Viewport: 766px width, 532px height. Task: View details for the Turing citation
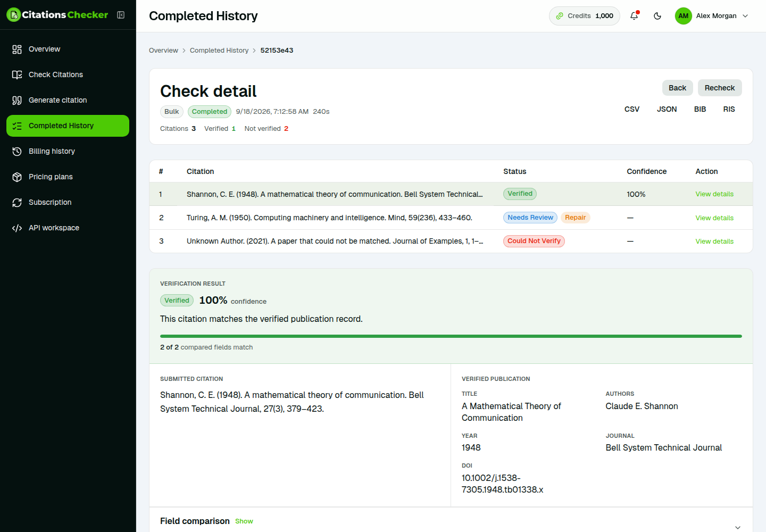coord(714,218)
